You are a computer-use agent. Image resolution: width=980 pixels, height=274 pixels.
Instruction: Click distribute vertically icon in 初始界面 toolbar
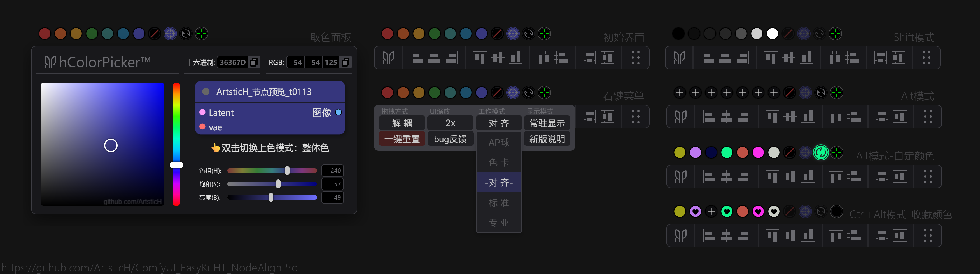coord(561,58)
